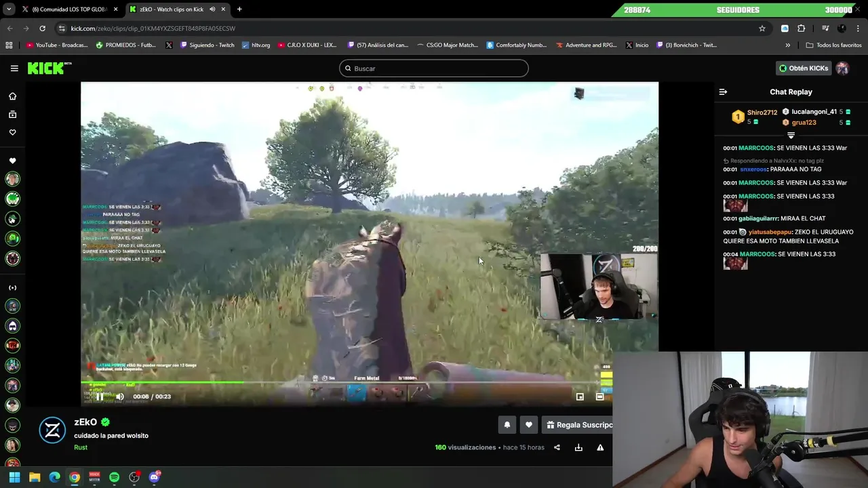Open the Chrome three-dot menu
The image size is (868, 488).
859,28
